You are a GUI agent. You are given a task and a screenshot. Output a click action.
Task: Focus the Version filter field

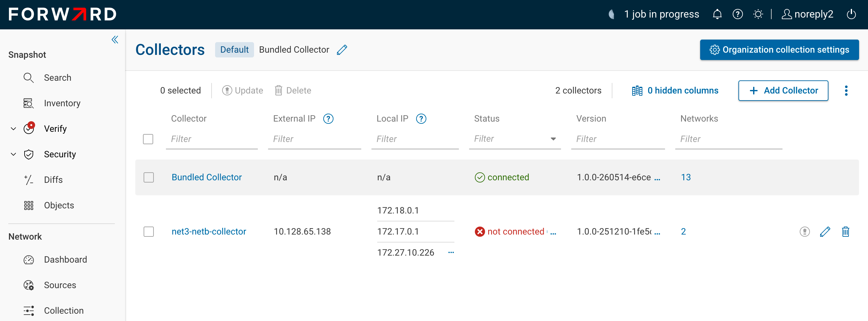pos(618,139)
